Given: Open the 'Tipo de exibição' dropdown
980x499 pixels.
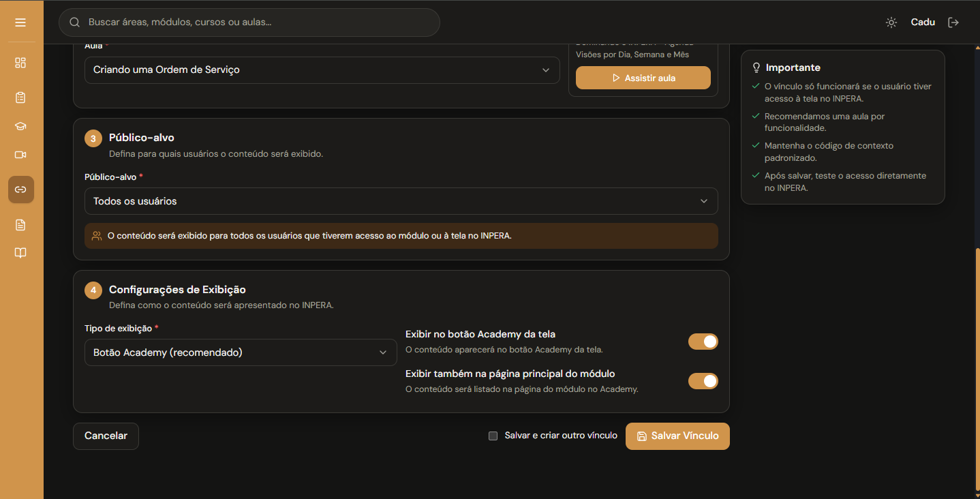Looking at the screenshot, I should coord(241,352).
